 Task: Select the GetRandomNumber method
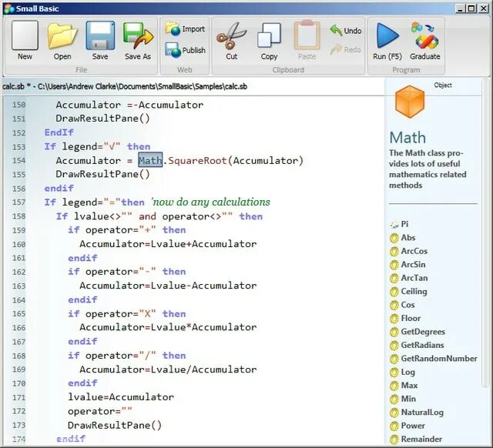coord(433,359)
